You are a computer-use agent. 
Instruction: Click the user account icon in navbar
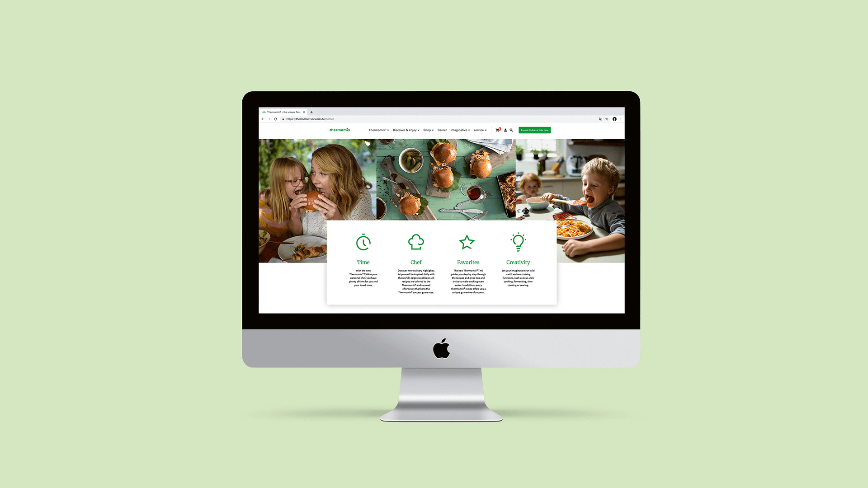click(505, 130)
